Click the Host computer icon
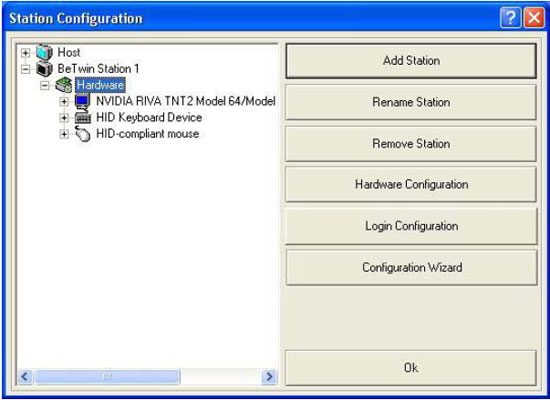 (x=44, y=52)
